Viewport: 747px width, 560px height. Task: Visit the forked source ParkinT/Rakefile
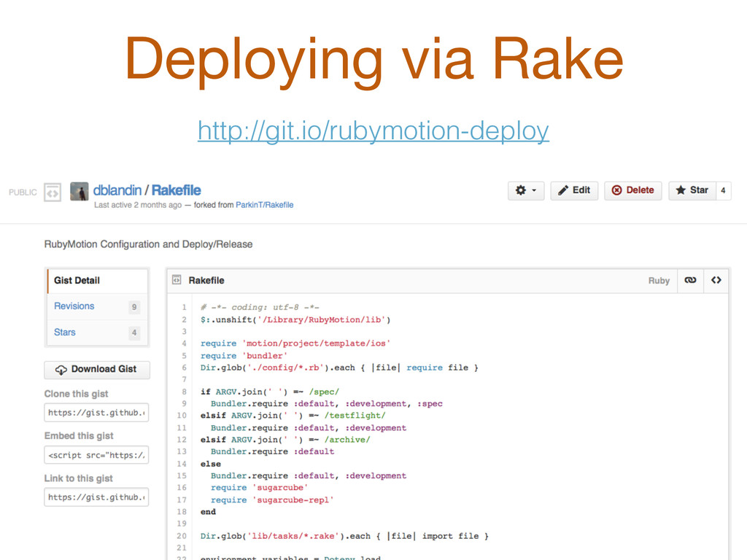(264, 205)
